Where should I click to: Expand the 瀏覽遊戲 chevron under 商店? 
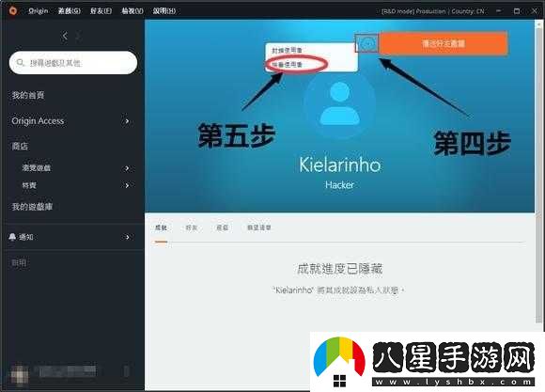(x=127, y=168)
